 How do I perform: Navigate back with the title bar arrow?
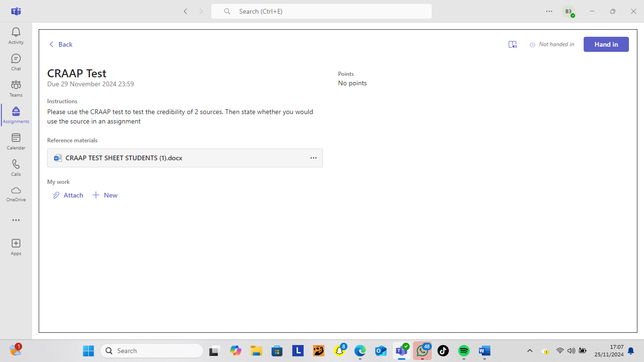185,11
